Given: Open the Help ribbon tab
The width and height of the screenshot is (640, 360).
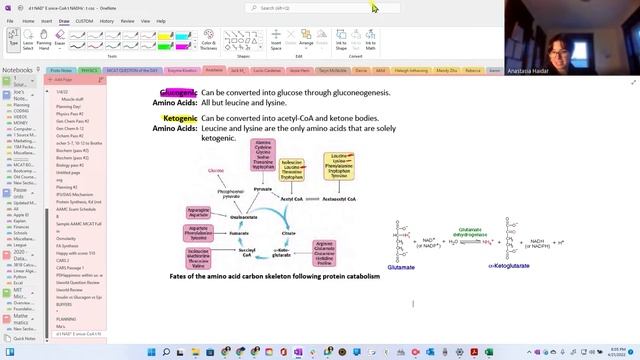Looking at the screenshot, I should click(x=161, y=21).
